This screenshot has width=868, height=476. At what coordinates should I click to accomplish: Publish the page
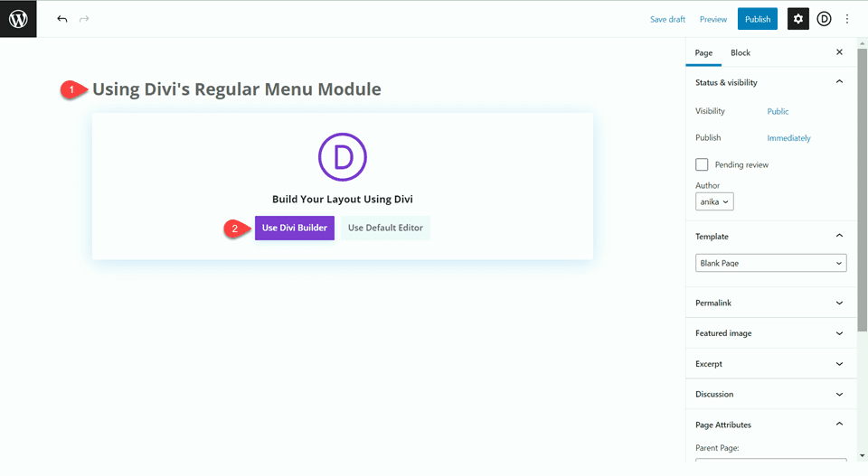point(758,19)
